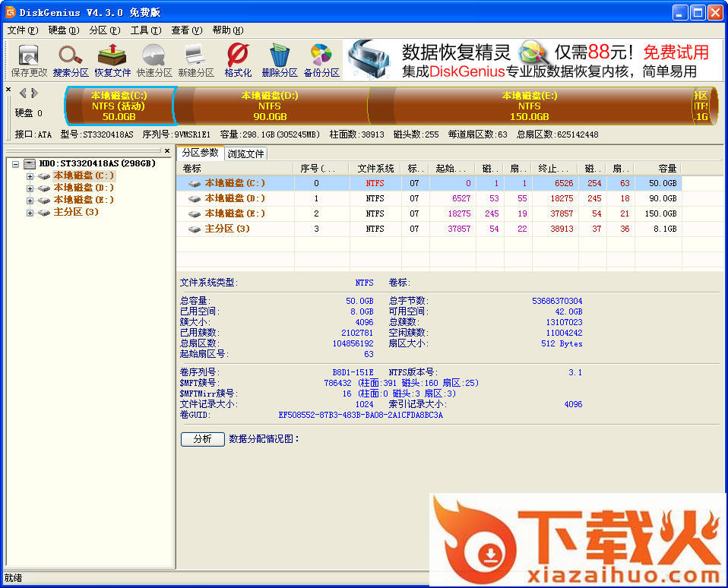Click drive icon next to 主分区 (3) in the tree
This screenshot has width=728, height=588.
point(45,213)
